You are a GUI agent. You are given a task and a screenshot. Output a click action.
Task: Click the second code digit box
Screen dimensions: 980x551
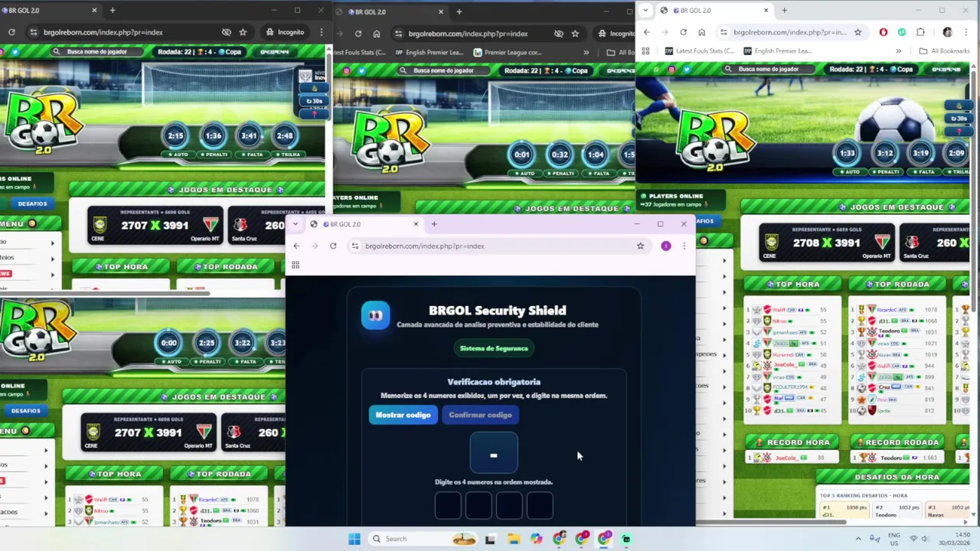click(479, 506)
